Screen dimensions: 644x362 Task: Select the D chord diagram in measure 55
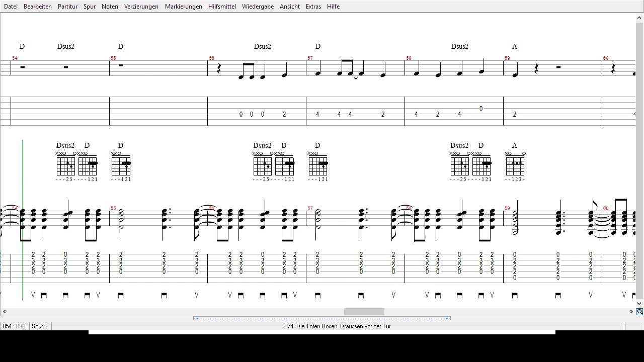coord(121,166)
